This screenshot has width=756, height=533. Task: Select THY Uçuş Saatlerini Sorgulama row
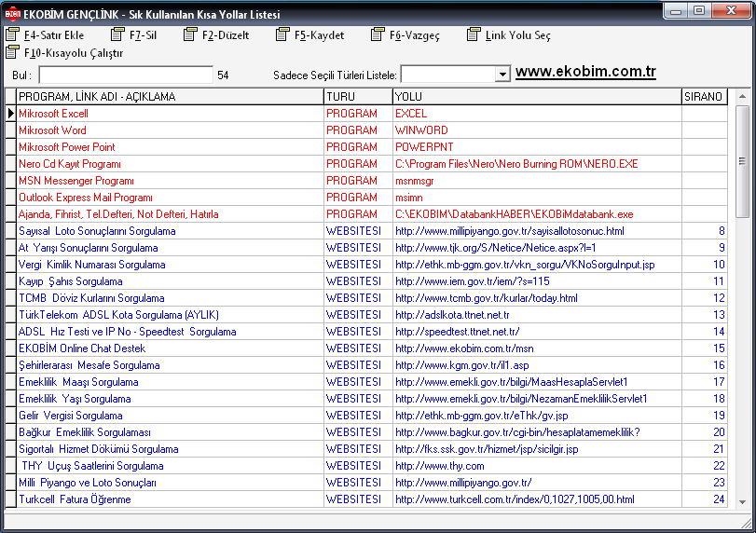(x=366, y=466)
